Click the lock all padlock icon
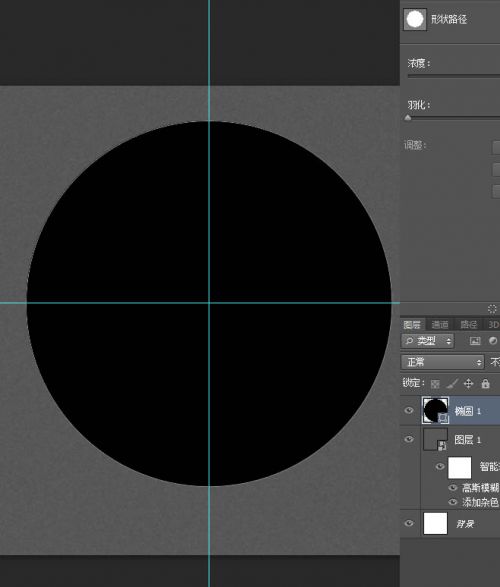Image resolution: width=500 pixels, height=587 pixels. [485, 384]
